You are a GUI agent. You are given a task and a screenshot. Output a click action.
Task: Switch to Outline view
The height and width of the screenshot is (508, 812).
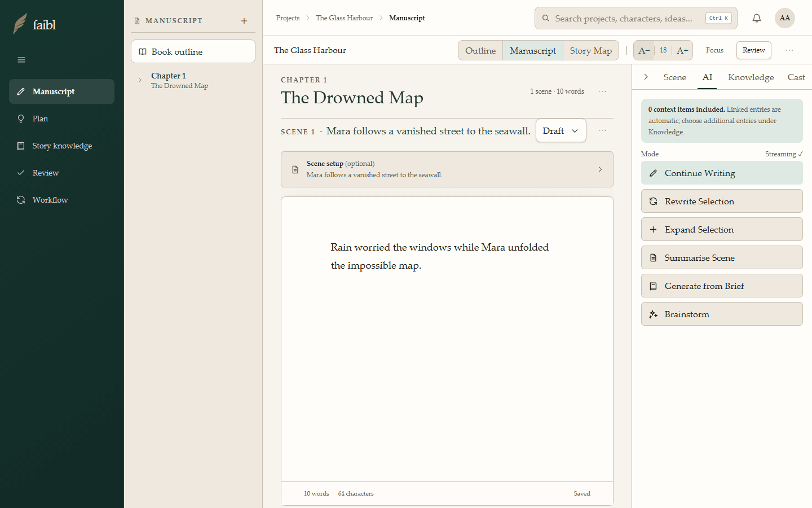coord(480,50)
